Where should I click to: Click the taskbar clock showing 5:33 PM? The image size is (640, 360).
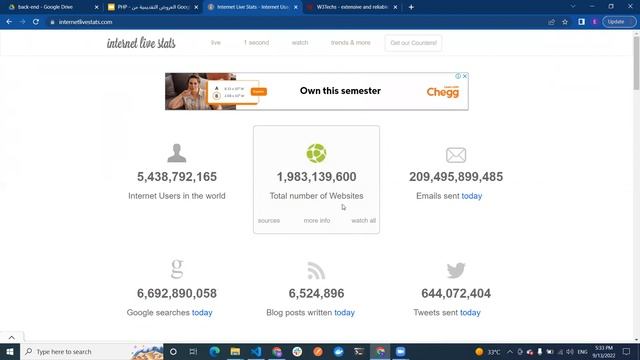(604, 351)
